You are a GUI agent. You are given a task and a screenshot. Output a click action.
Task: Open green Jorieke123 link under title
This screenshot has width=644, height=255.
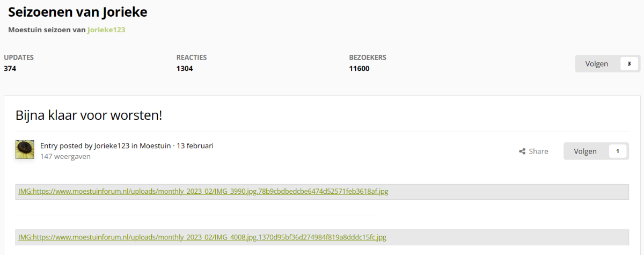[106, 30]
